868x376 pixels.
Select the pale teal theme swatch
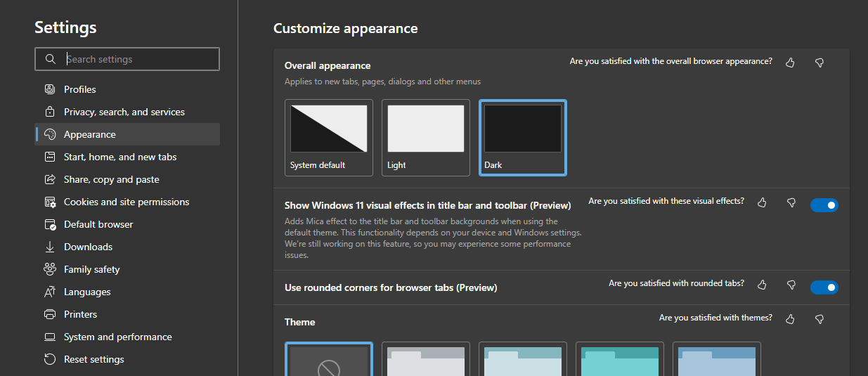(x=523, y=359)
